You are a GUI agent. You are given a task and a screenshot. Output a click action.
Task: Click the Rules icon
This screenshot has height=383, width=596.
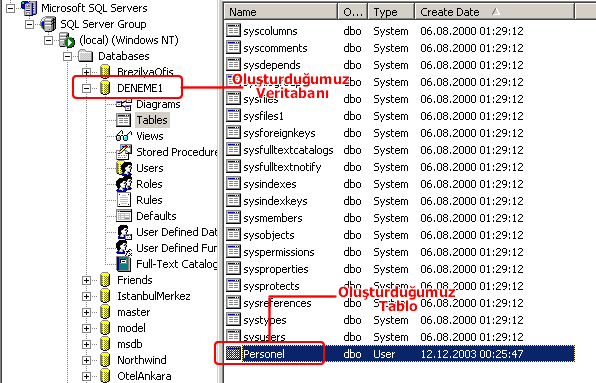pos(124,200)
